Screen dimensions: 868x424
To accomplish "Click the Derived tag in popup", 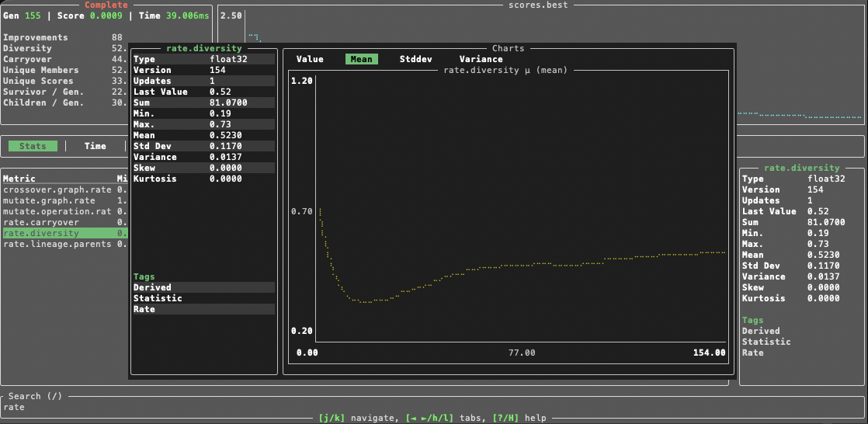I will [x=203, y=287].
